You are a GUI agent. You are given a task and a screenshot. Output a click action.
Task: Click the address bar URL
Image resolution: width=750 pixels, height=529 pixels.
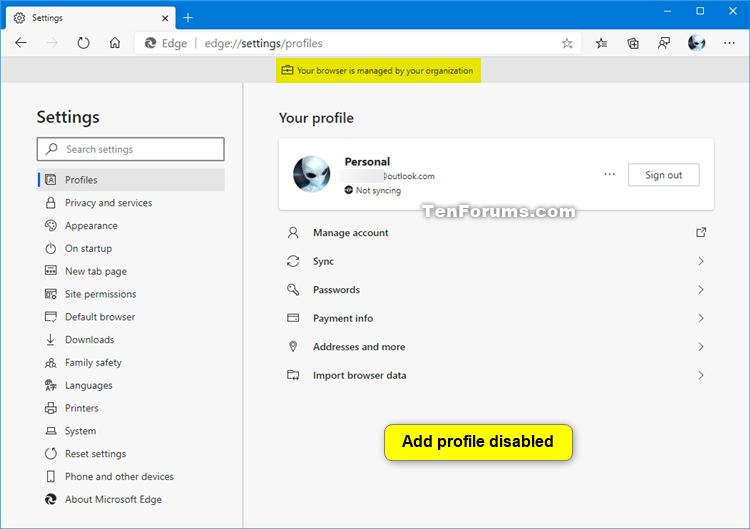[x=264, y=44]
